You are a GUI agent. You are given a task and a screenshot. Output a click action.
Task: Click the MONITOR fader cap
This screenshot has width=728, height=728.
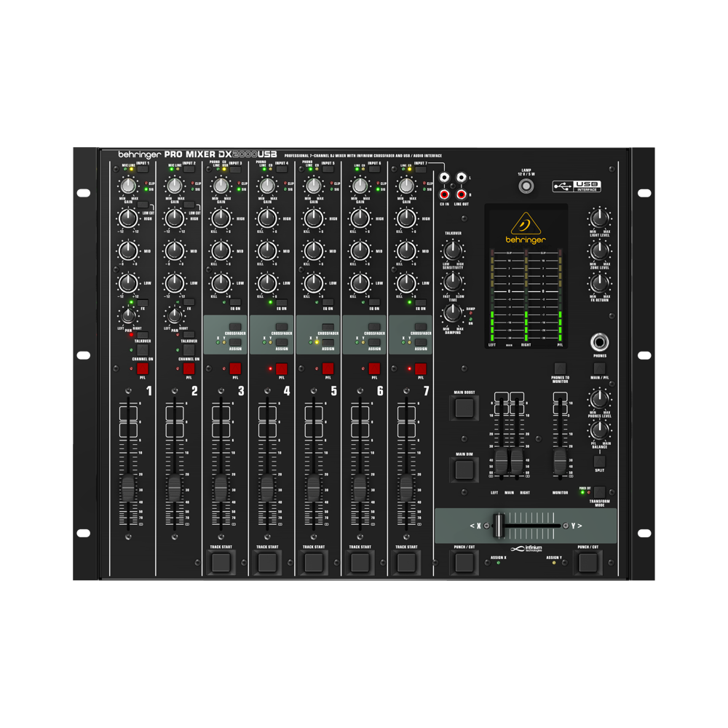coord(561,462)
